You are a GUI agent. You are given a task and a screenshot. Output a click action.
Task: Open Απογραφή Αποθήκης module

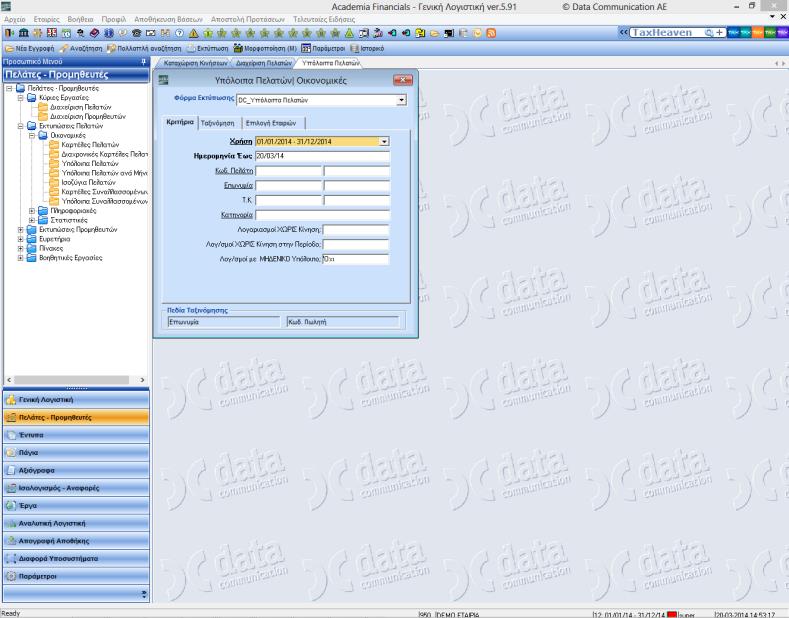76,540
